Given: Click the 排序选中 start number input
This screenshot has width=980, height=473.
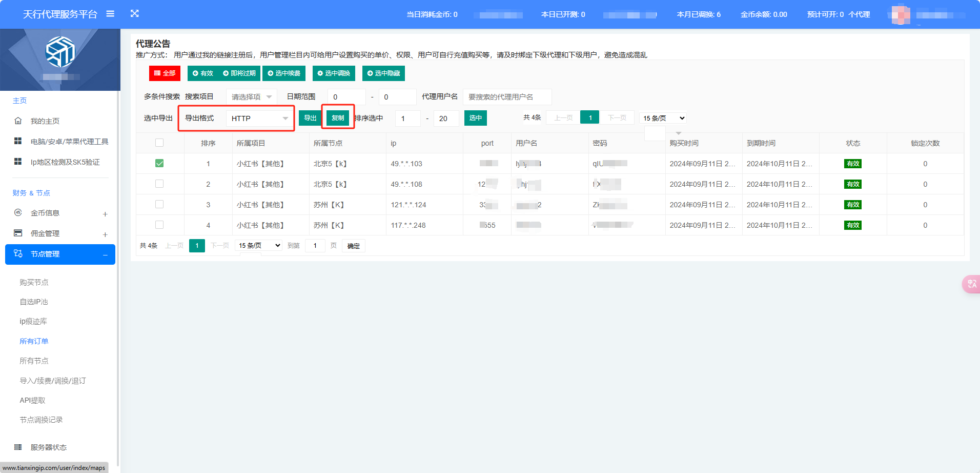Looking at the screenshot, I should (x=408, y=119).
